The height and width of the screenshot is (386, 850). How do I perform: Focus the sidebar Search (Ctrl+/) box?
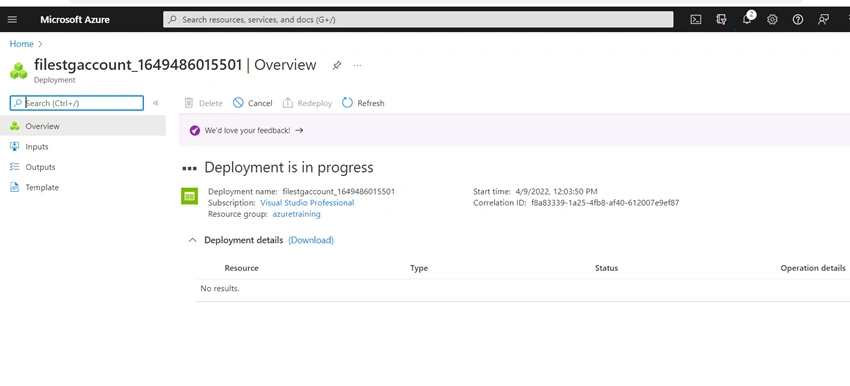coord(77,103)
